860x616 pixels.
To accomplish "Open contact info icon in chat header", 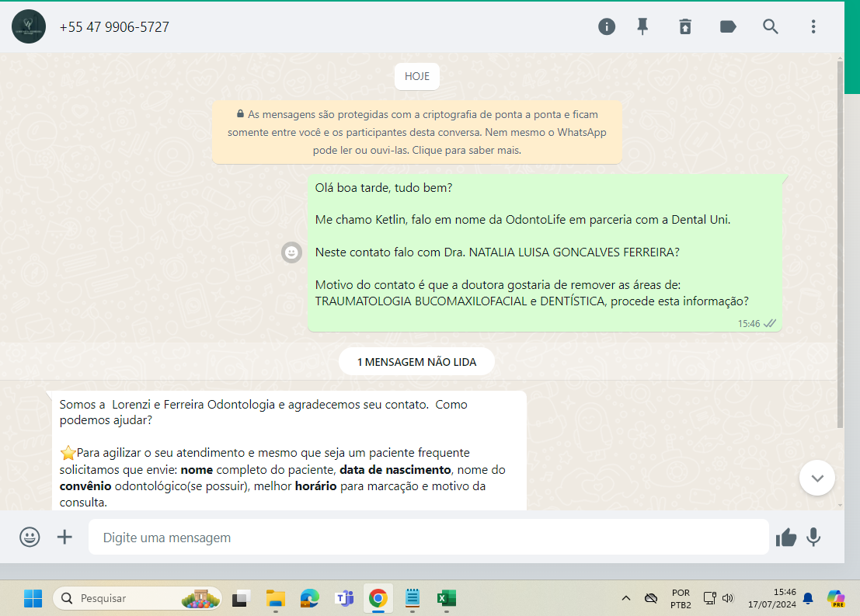I will pyautogui.click(x=606, y=26).
